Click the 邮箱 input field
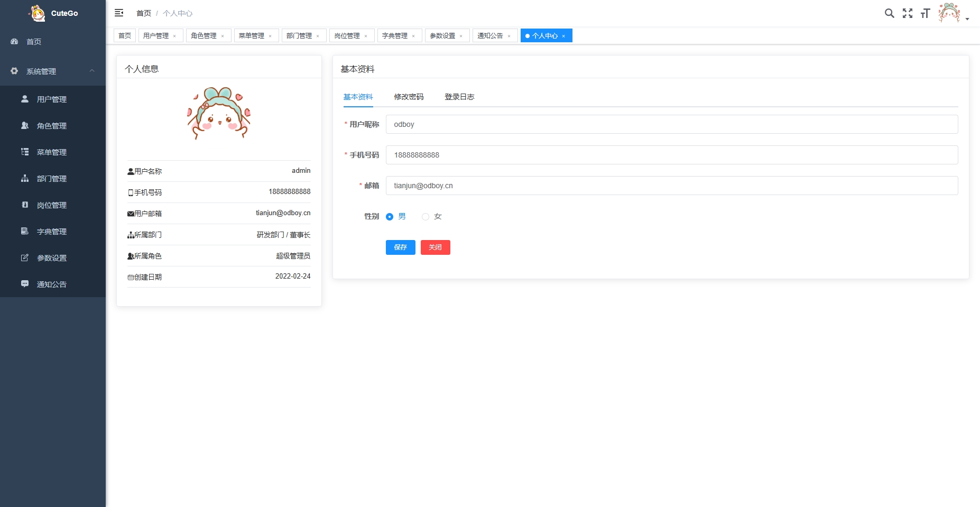 [672, 186]
